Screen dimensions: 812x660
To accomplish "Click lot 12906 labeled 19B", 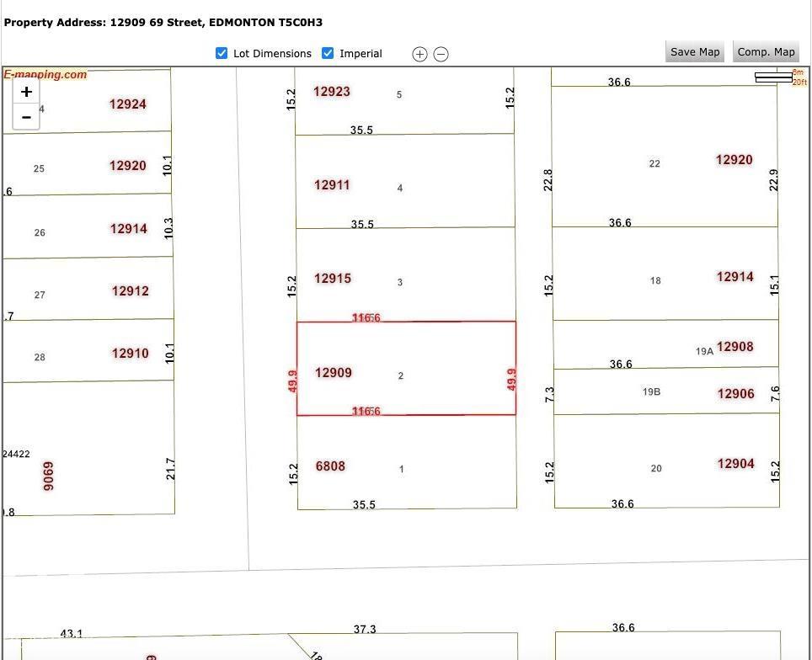I will click(665, 392).
